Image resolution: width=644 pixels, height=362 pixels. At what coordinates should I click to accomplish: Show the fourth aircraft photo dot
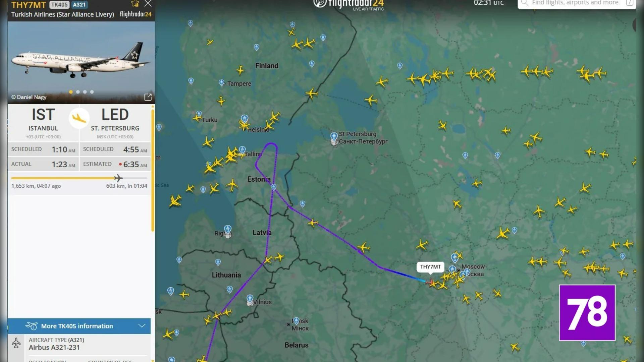coord(92,92)
